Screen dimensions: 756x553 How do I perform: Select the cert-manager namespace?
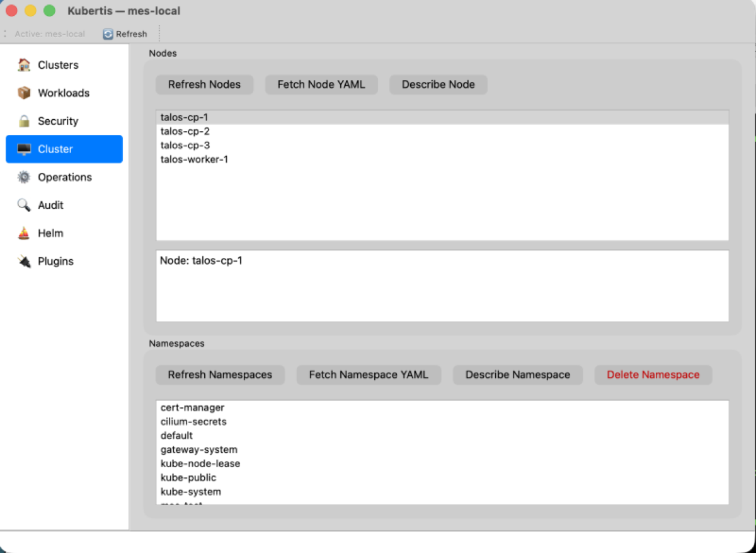coord(442,407)
